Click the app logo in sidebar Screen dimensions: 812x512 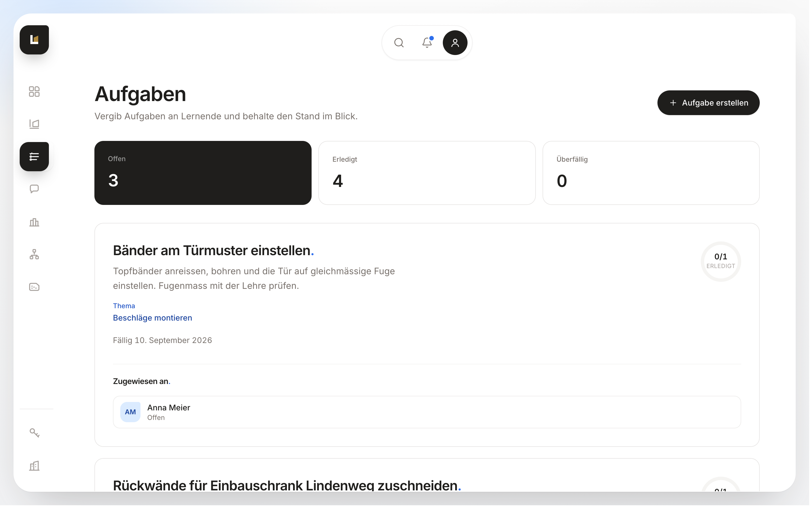point(34,40)
